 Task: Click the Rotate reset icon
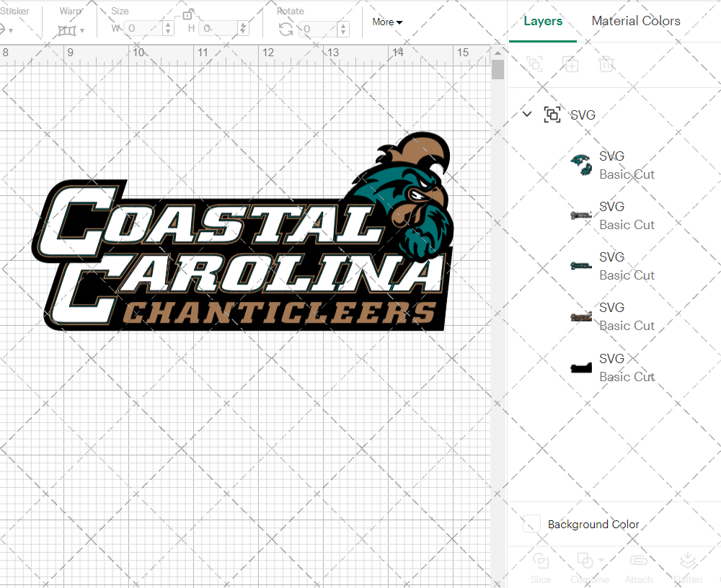click(x=286, y=28)
